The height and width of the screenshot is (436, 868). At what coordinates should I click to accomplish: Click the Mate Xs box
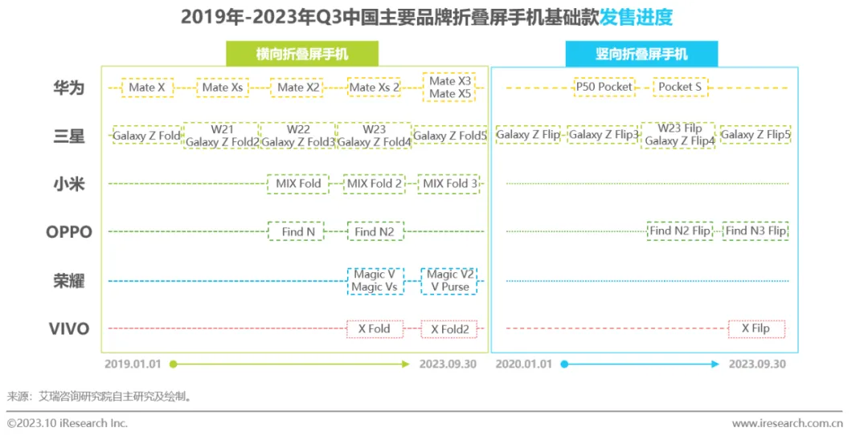pos(223,88)
